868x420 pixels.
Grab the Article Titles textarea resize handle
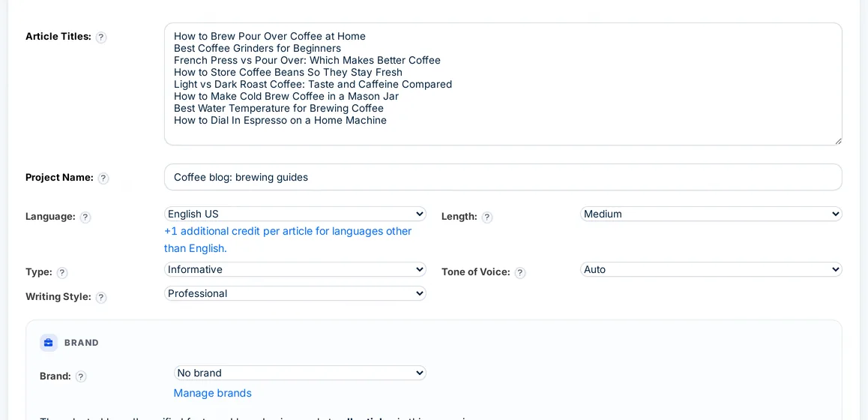838,141
